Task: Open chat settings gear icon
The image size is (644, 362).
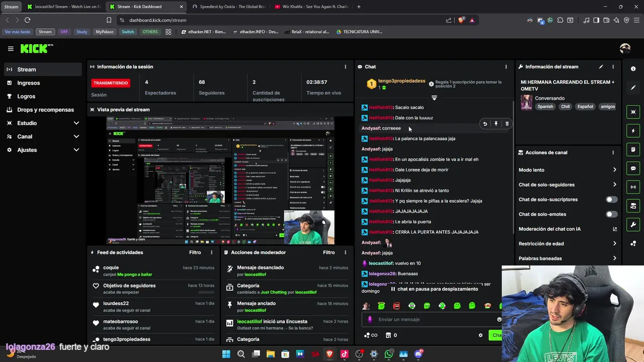Action: pos(480,335)
